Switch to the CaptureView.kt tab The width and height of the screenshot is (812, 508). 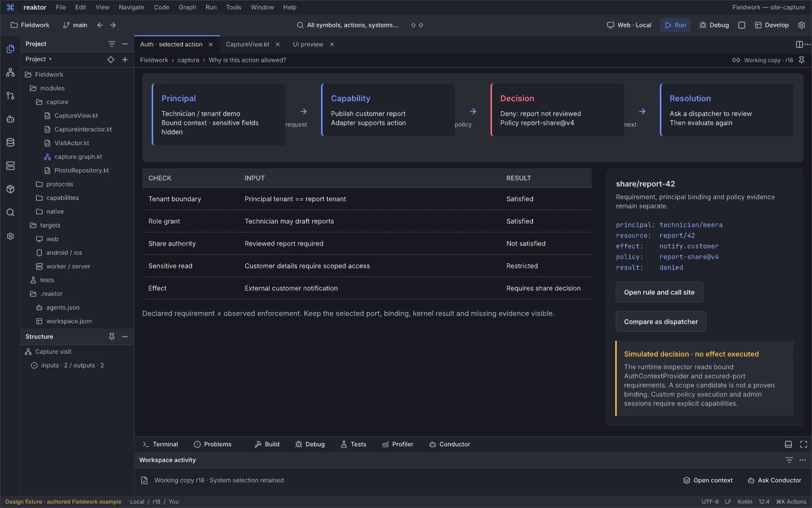pyautogui.click(x=248, y=44)
